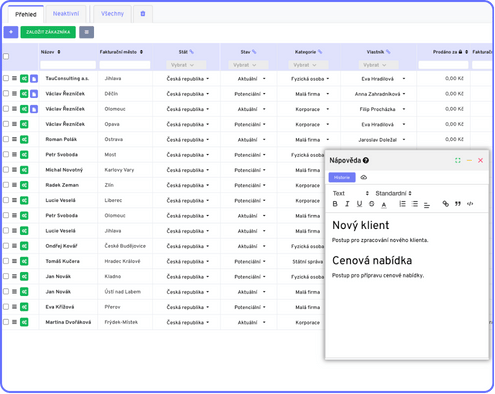Image resolution: width=495 pixels, height=394 pixels.
Task: Open the green share icon for TauConsulting a.s.
Action: tap(24, 79)
